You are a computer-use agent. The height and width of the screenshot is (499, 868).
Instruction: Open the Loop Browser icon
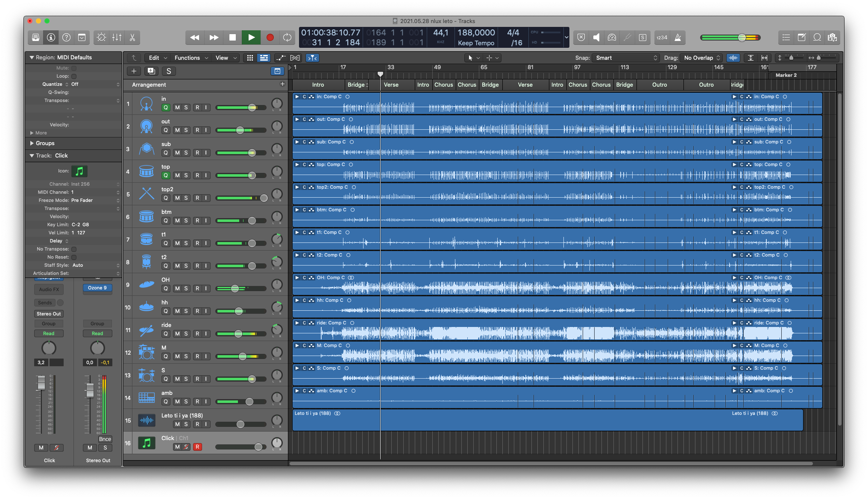tap(817, 38)
